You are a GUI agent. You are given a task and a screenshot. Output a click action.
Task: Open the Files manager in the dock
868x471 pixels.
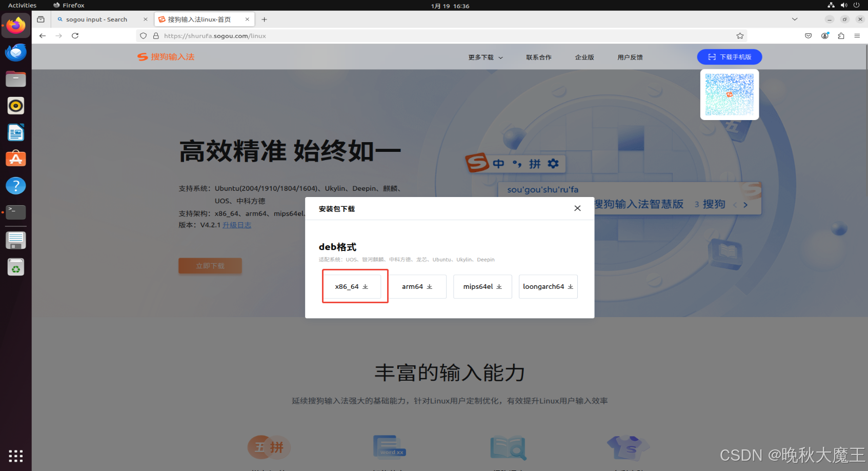pyautogui.click(x=16, y=79)
